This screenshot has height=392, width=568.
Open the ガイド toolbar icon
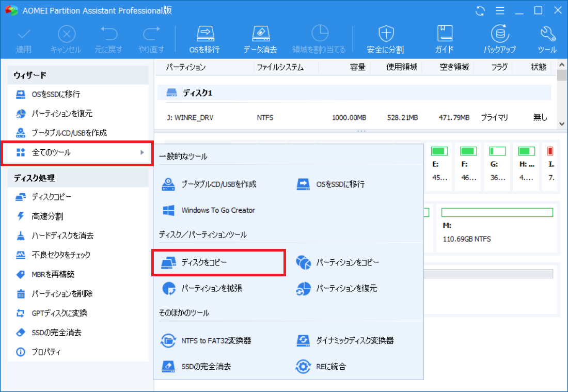(445, 39)
